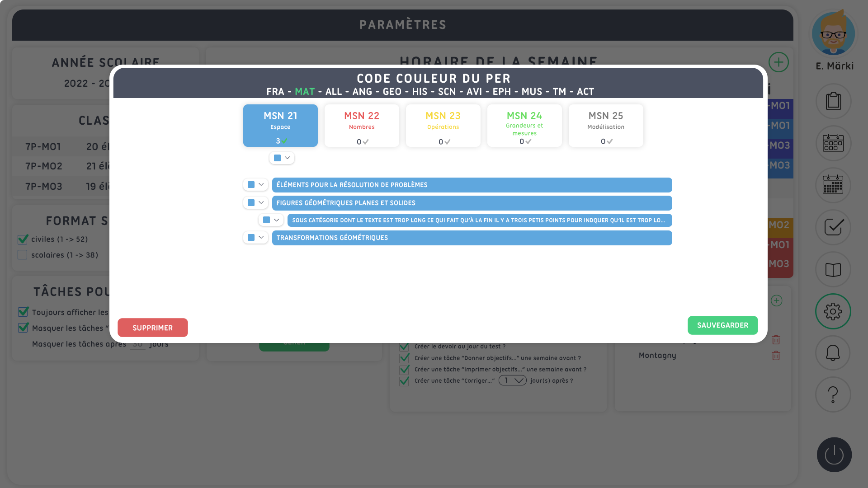
Task: Pick color swatch beside 'Transformations géométriques'
Action: (251, 238)
